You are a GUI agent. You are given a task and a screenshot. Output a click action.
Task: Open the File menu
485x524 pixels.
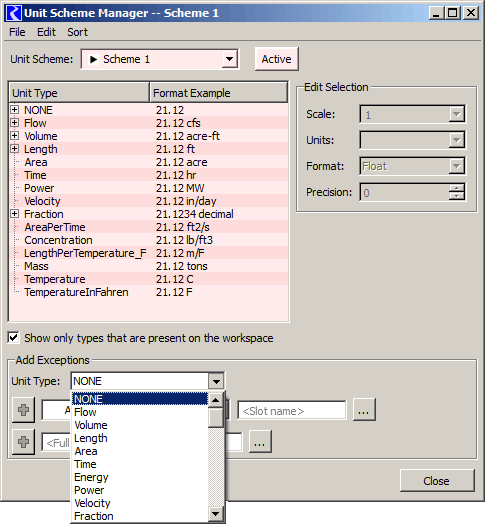[17, 32]
